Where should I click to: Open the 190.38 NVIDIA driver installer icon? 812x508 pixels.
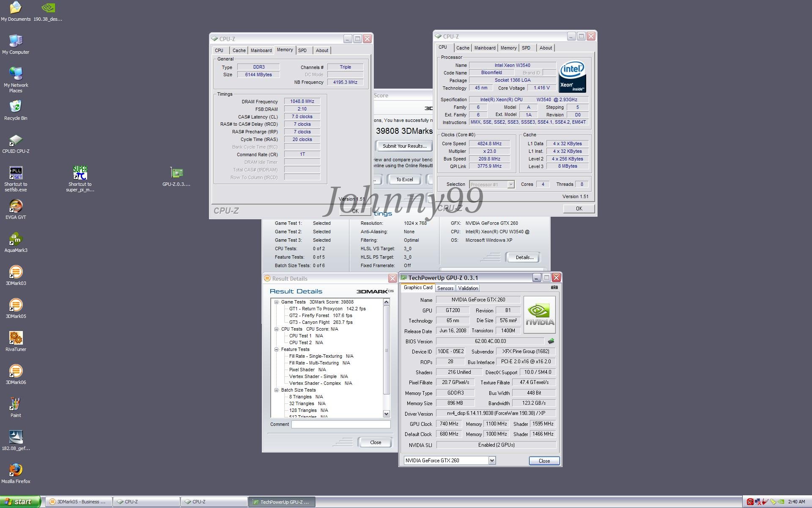click(48, 11)
